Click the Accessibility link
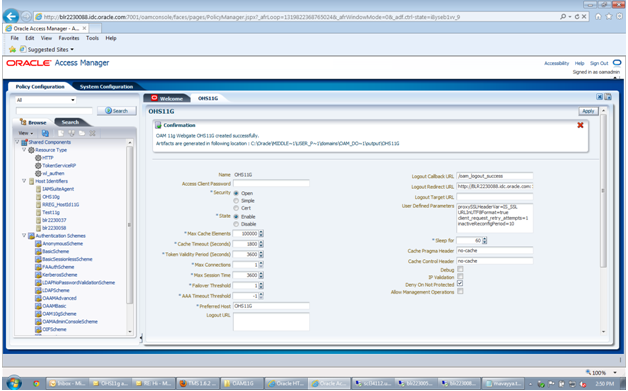The width and height of the screenshot is (628, 391). point(556,63)
